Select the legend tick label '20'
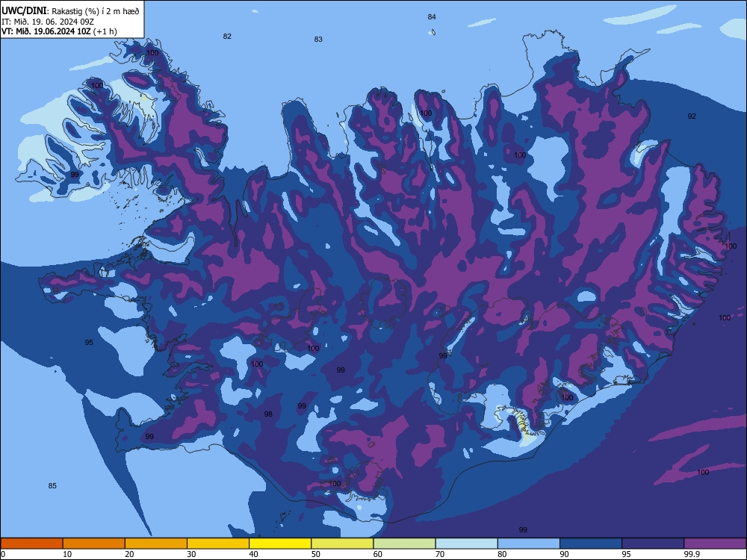Viewport: 747px width, 560px height. [129, 554]
